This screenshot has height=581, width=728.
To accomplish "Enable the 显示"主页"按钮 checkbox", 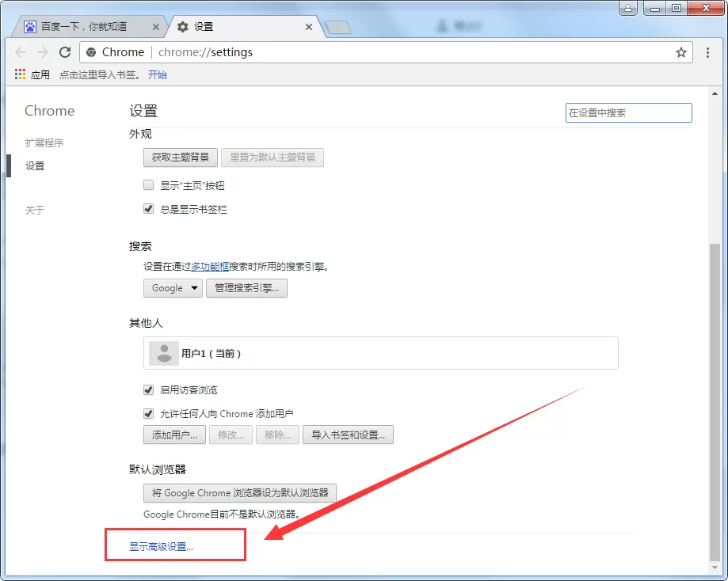I will 149,185.
